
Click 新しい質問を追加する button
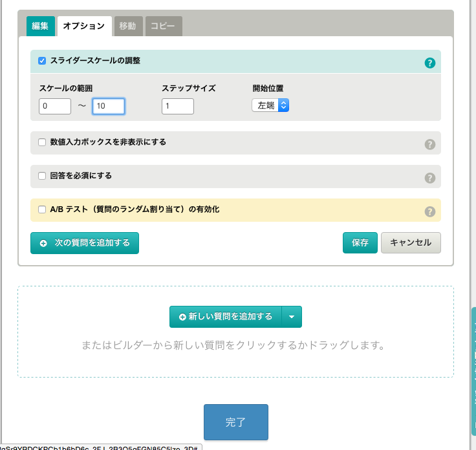[x=226, y=317]
